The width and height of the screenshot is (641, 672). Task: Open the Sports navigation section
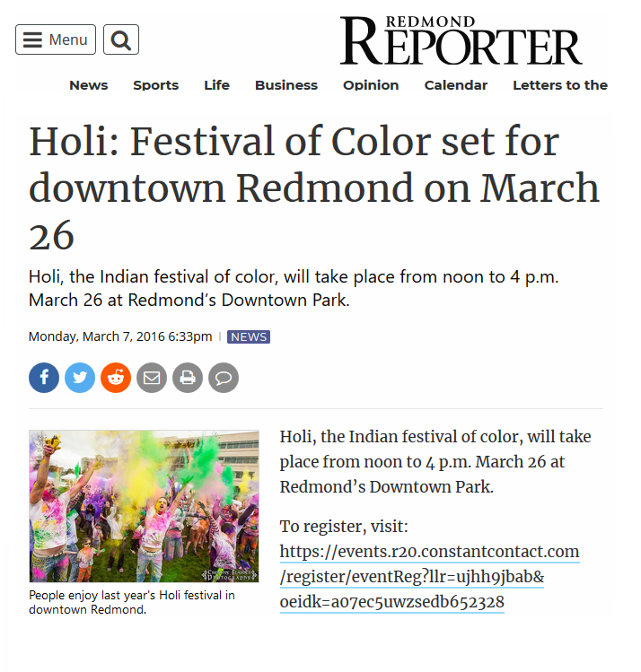pos(156,85)
